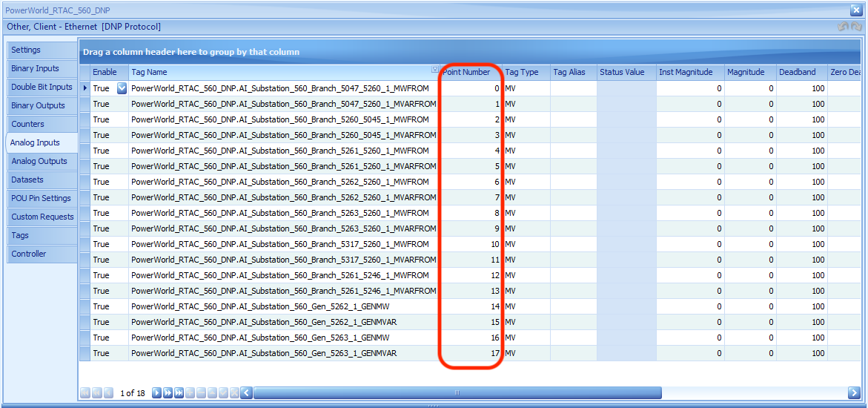
Task: Click the undo arrow icon
Action: (843, 27)
